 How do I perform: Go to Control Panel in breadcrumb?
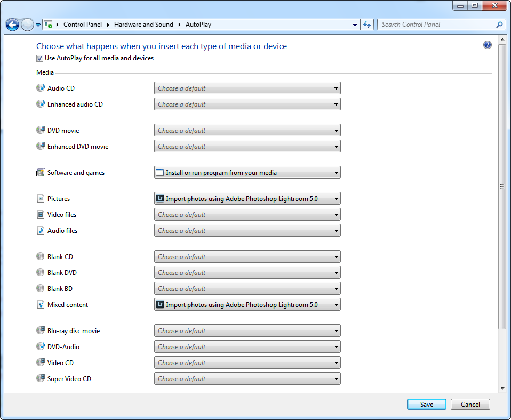pyautogui.click(x=82, y=25)
